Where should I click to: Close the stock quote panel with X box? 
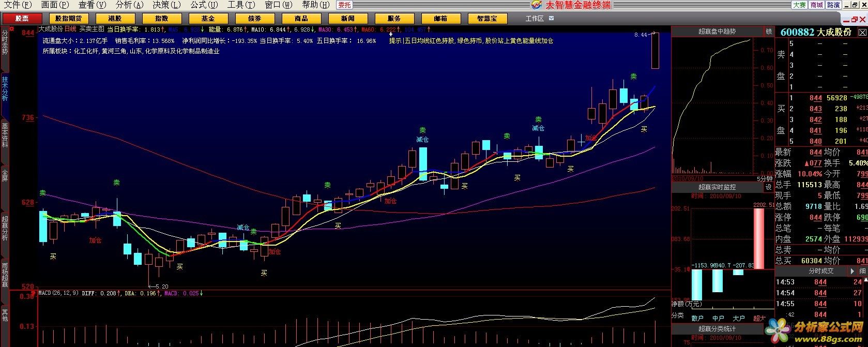point(862,32)
